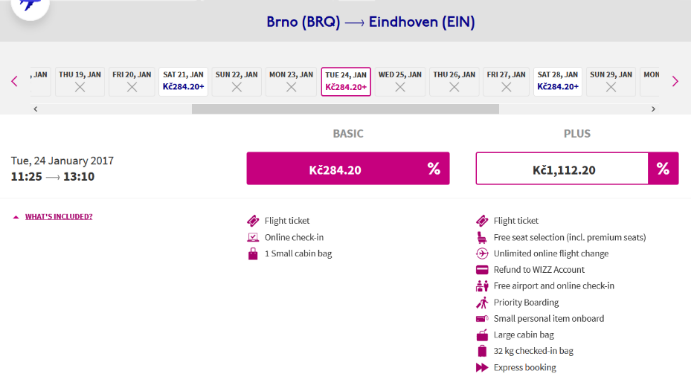The height and width of the screenshot is (389, 692).
Task: Collapse What's Included triangle arrow
Action: [16, 217]
